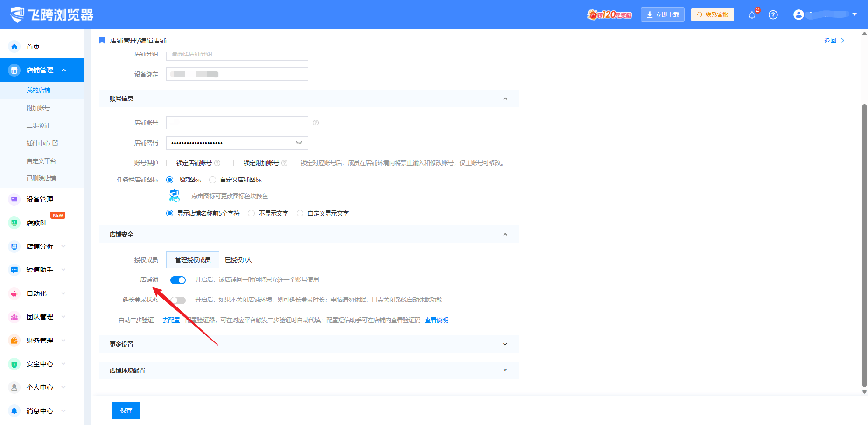Open the 首页 home icon in sidebar

tap(14, 47)
